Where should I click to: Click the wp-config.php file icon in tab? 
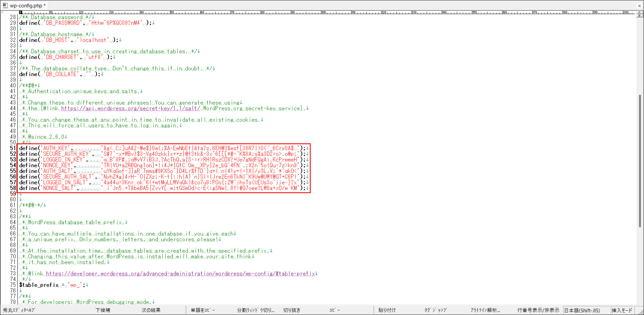tap(5, 5)
